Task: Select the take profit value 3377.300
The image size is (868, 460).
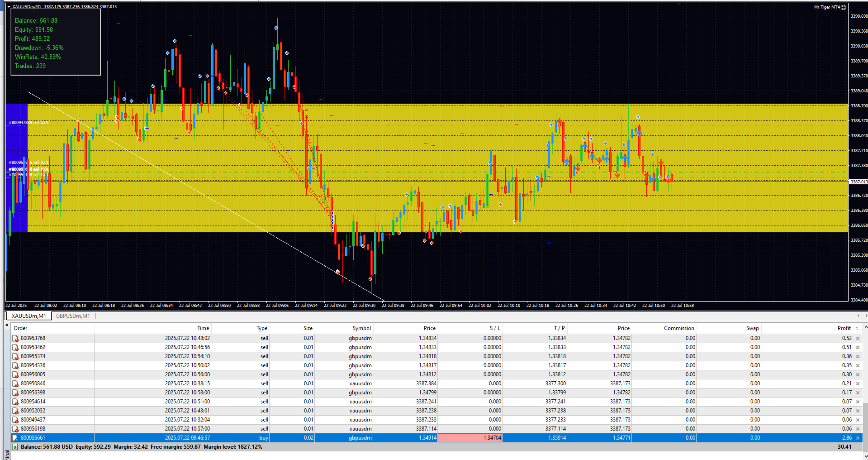Action: click(x=555, y=383)
